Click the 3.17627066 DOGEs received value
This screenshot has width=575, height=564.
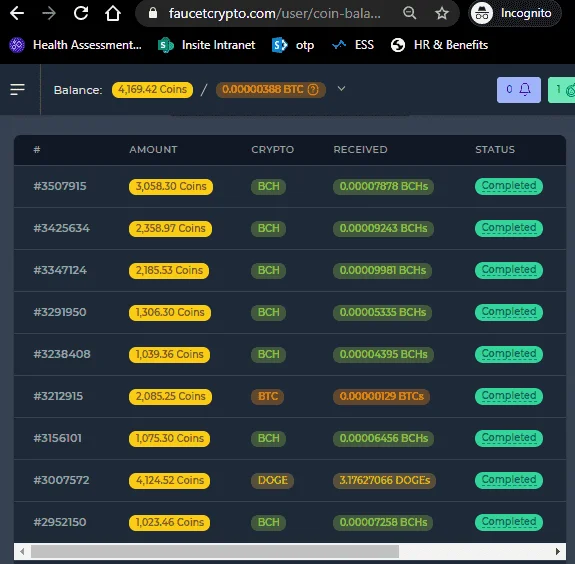tap(384, 480)
